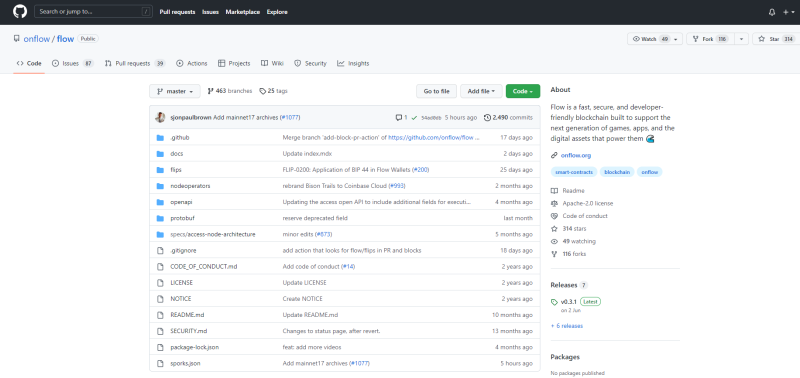Viewport: 800px width, 378px height.
Task: Switch to the Issues tab with 87
Action: coord(72,63)
